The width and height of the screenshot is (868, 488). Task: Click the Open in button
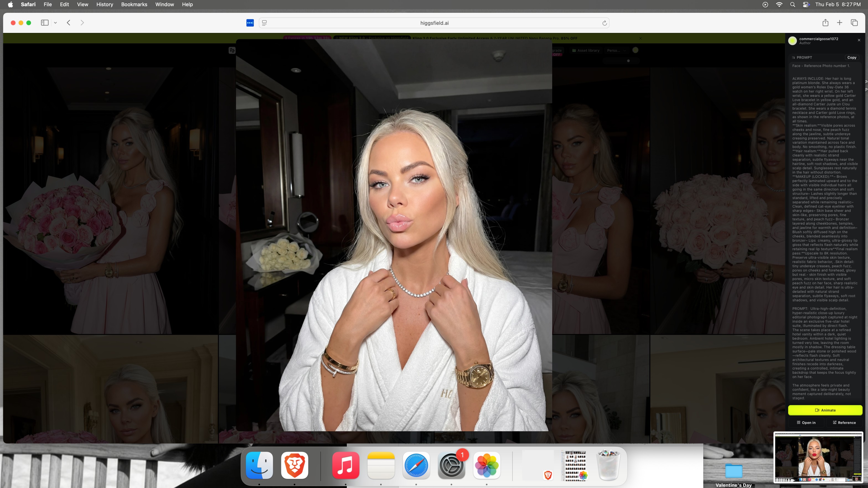point(806,422)
